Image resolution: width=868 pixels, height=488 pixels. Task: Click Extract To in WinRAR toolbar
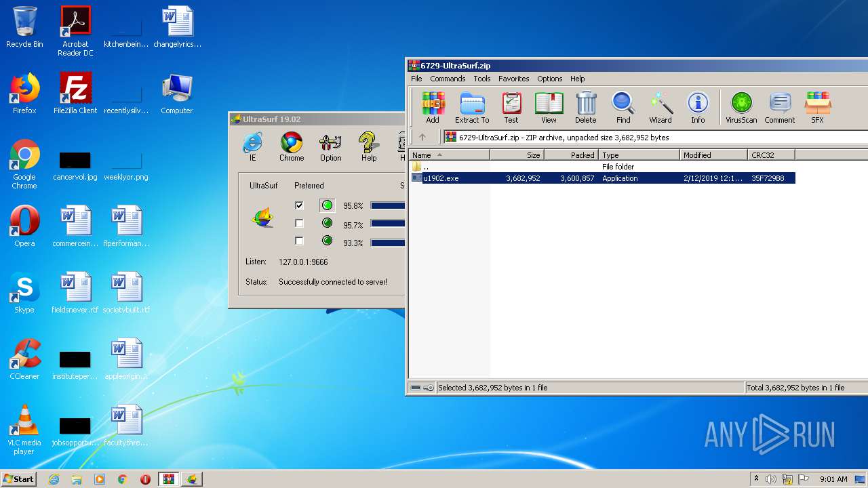point(472,108)
